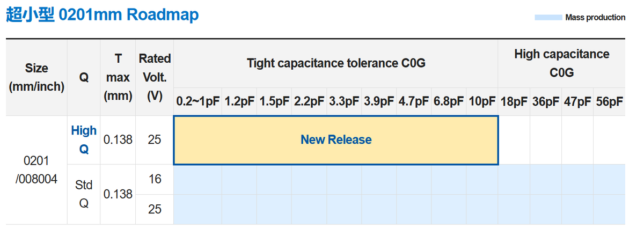Select the Rated Volt. (V) header
644x236 pixels.
point(155,77)
